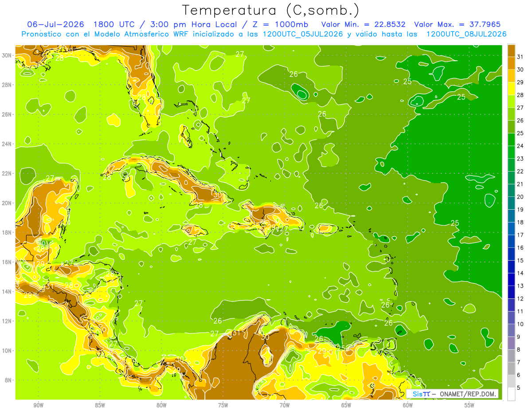Click legend swatch between 24 and 25
Viewport: 532px width, 411px height.
coord(511,140)
